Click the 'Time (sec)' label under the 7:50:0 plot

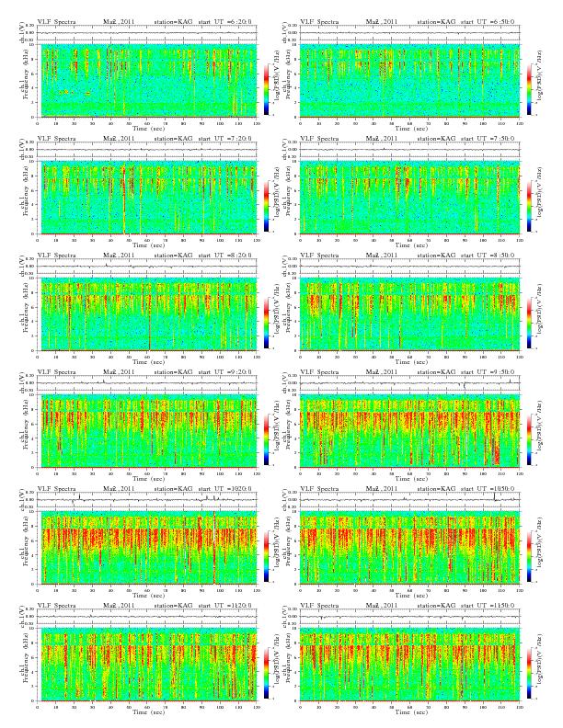(x=411, y=245)
